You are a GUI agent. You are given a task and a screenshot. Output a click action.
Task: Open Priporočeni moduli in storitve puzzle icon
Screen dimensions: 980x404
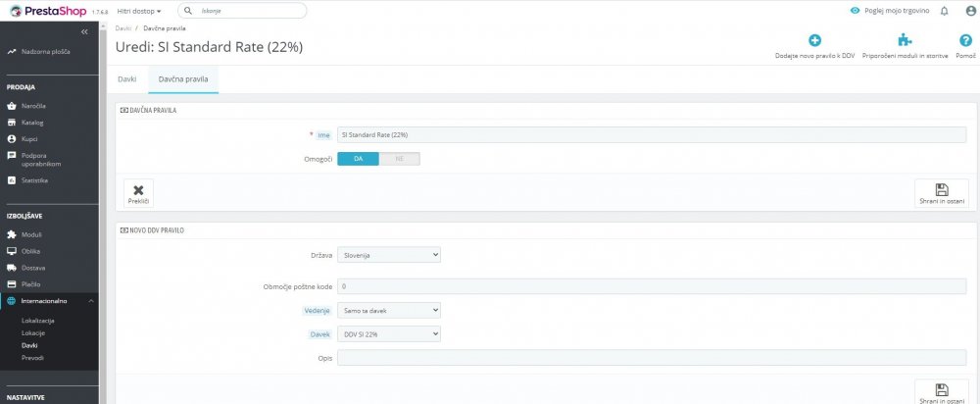tap(905, 40)
